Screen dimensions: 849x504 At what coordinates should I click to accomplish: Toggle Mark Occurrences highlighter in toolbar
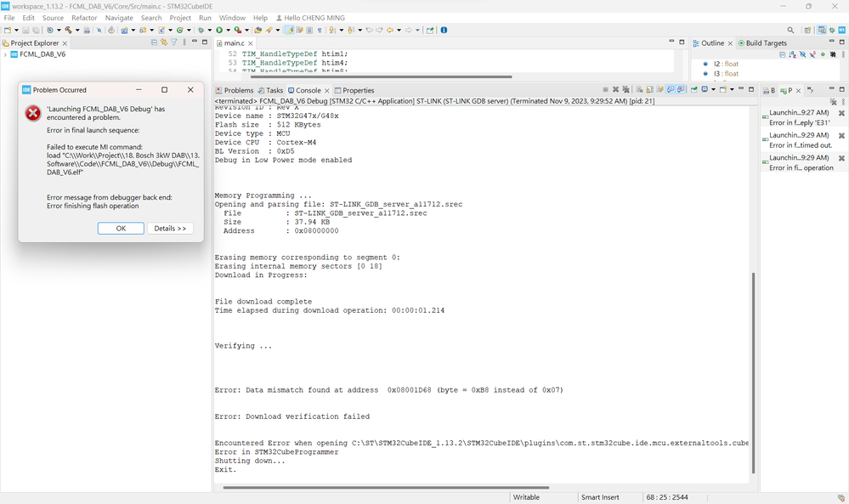pyautogui.click(x=289, y=30)
